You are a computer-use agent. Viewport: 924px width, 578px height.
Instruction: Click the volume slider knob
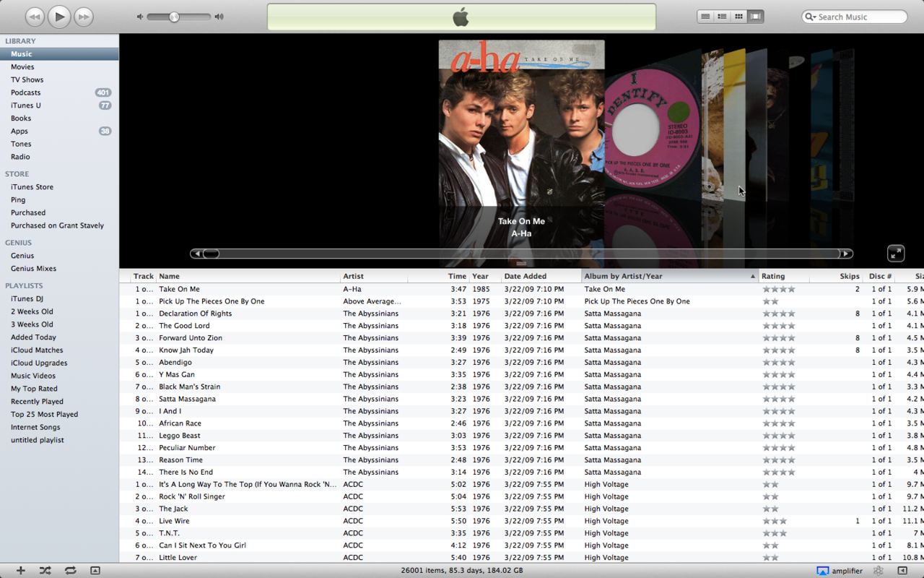174,17
